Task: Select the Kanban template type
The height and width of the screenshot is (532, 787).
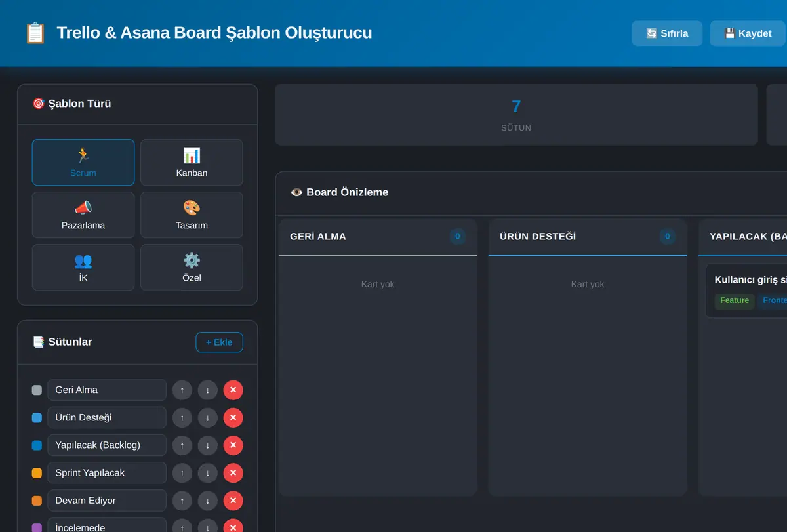Action: click(192, 163)
